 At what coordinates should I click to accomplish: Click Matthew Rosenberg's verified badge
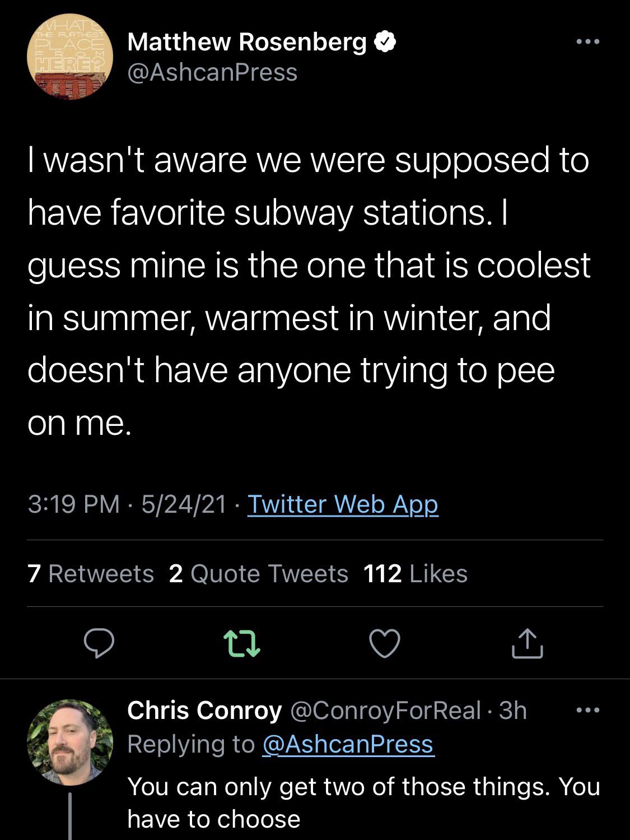(x=386, y=43)
